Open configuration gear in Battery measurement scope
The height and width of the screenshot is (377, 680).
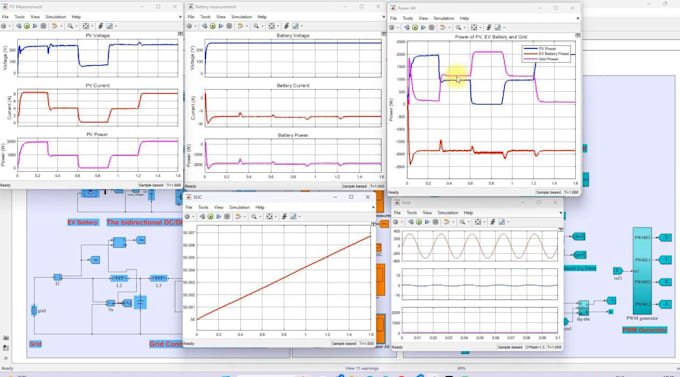click(189, 26)
